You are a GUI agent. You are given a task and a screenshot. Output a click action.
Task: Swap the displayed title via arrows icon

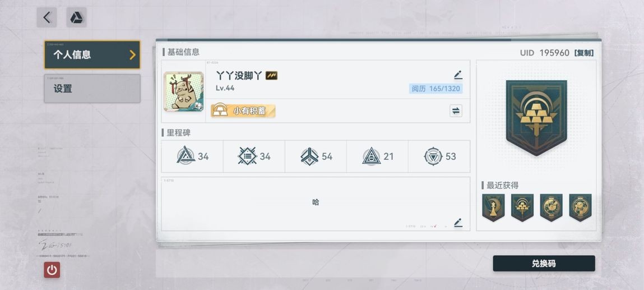[456, 111]
